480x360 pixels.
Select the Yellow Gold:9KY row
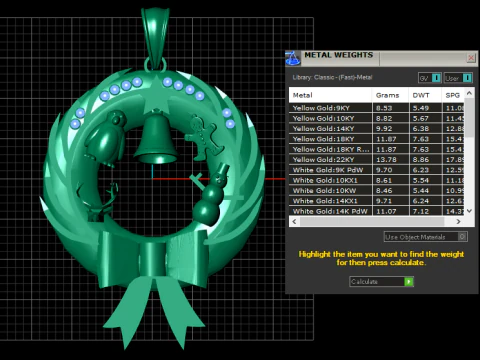pos(377,108)
